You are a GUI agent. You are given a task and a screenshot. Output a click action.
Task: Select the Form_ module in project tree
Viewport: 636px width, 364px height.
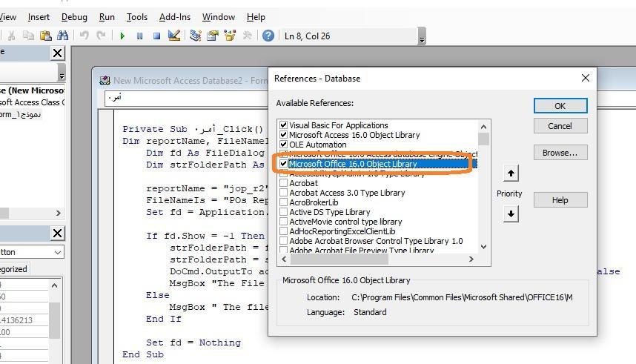pos(20,114)
